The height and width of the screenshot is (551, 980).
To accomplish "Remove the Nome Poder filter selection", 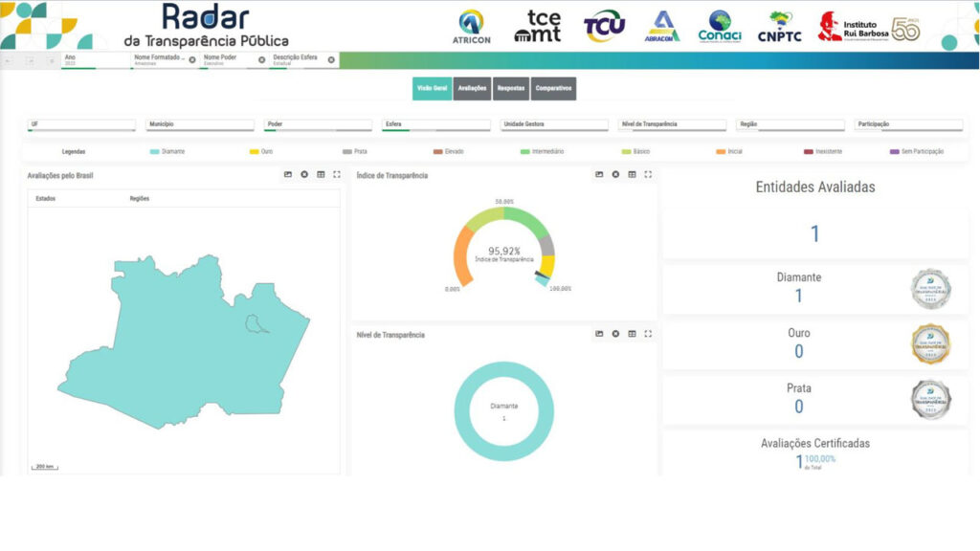I will pos(262,59).
